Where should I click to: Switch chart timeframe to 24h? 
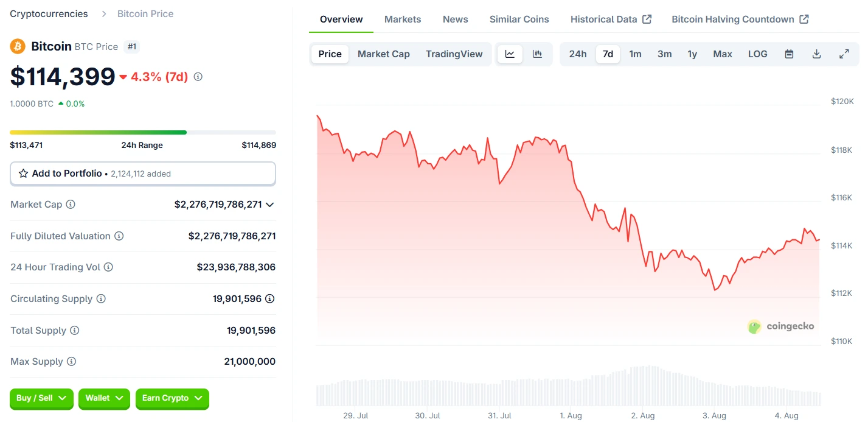coord(577,54)
